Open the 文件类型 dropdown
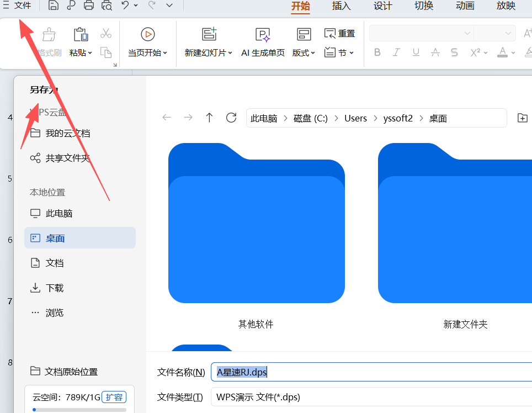Image resolution: width=532 pixels, height=413 pixels. pos(371,396)
